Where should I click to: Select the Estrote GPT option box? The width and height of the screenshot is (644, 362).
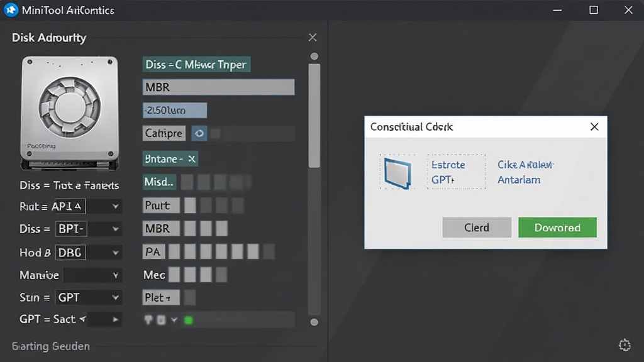[x=457, y=172]
